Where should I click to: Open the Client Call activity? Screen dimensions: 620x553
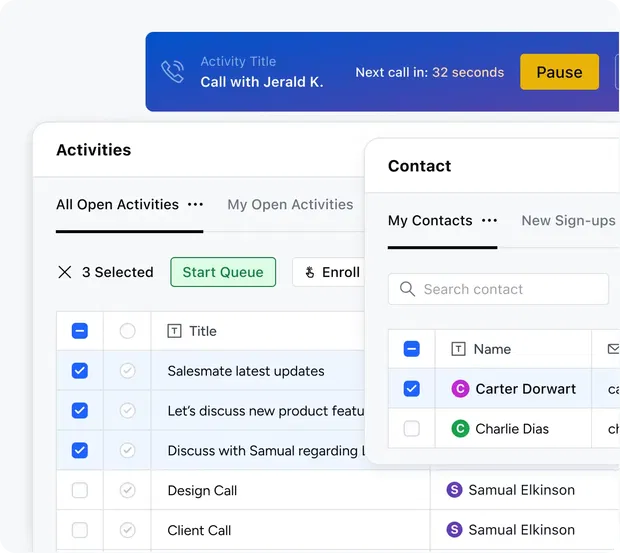point(199,530)
